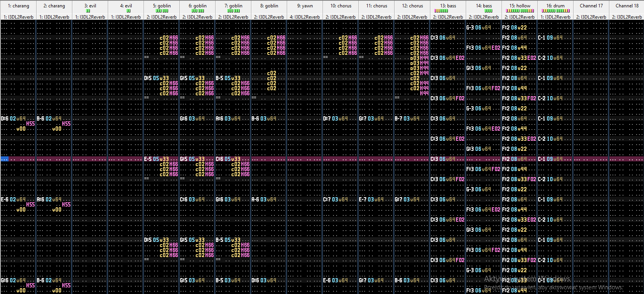Image resolution: width=644 pixels, height=294 pixels.
Task: Select 'D#6 03 v64' note in goblin channel 8
Action: 264,280
